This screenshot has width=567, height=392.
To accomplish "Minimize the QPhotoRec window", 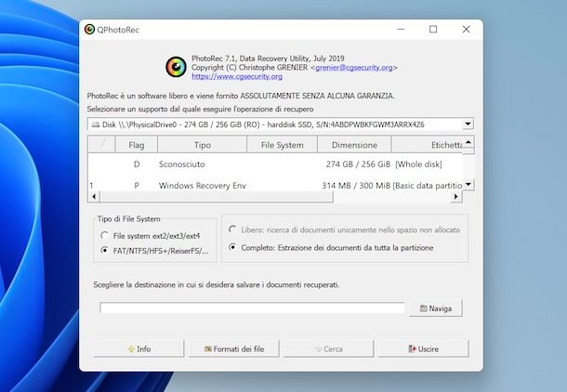I will pos(401,30).
